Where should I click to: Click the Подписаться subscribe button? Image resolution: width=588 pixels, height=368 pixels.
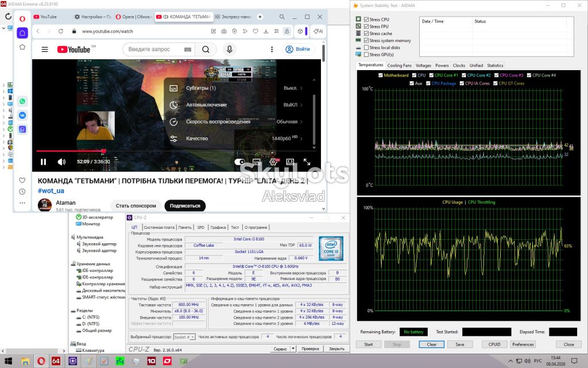pos(185,206)
